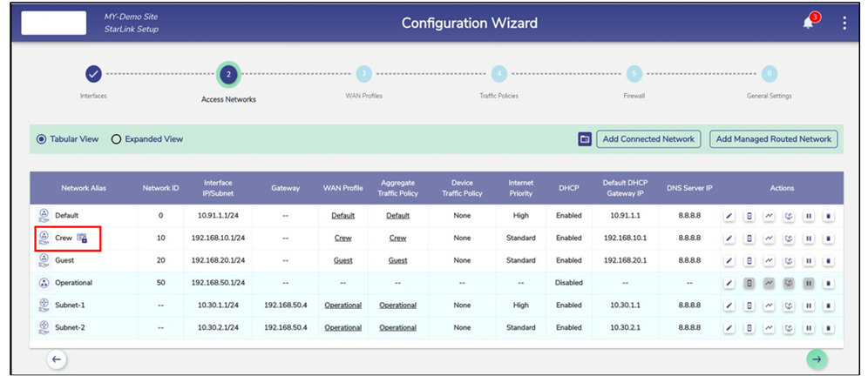The image size is (868, 376).
Task: Click the refresh icon in Guest row
Action: point(788,260)
